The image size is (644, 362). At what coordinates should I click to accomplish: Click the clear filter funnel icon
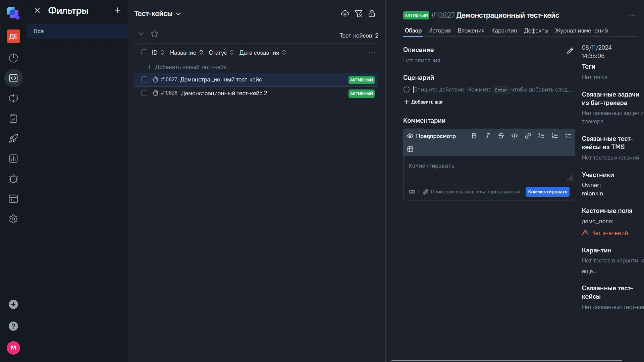click(x=358, y=14)
